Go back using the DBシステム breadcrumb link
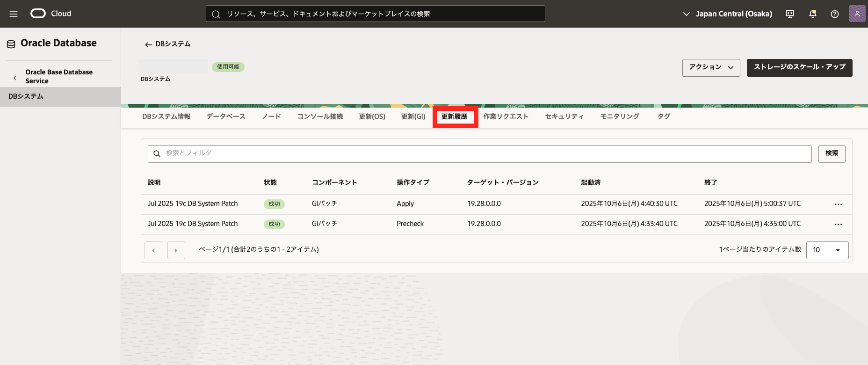Viewport: 868px width, 365px height. (x=168, y=44)
